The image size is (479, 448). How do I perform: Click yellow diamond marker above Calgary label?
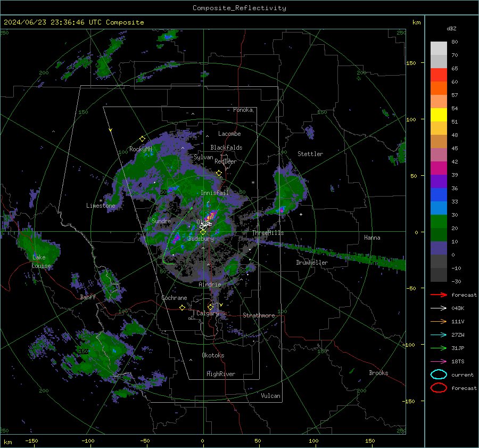tap(210, 307)
